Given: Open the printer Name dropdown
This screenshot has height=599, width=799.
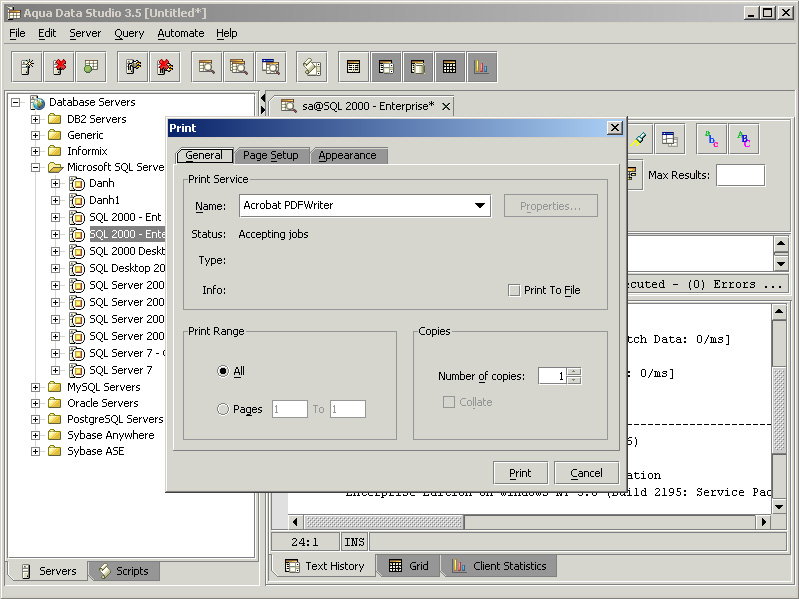Looking at the screenshot, I should 480,205.
